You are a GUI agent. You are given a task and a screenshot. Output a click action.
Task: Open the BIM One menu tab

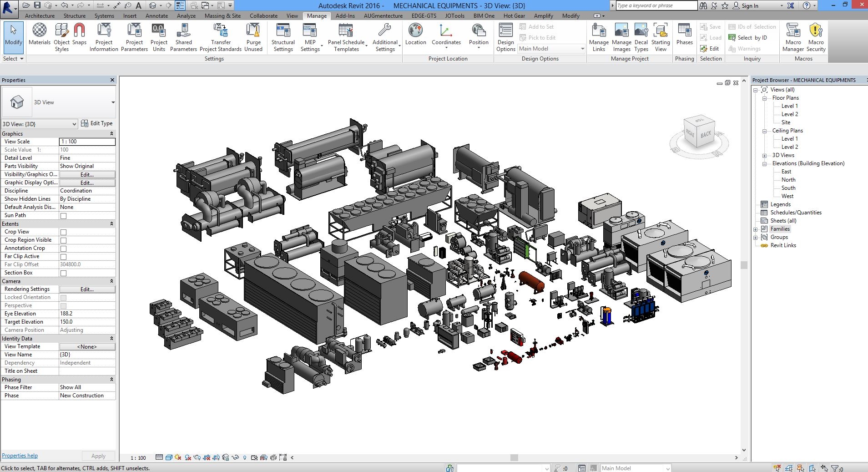coord(483,15)
